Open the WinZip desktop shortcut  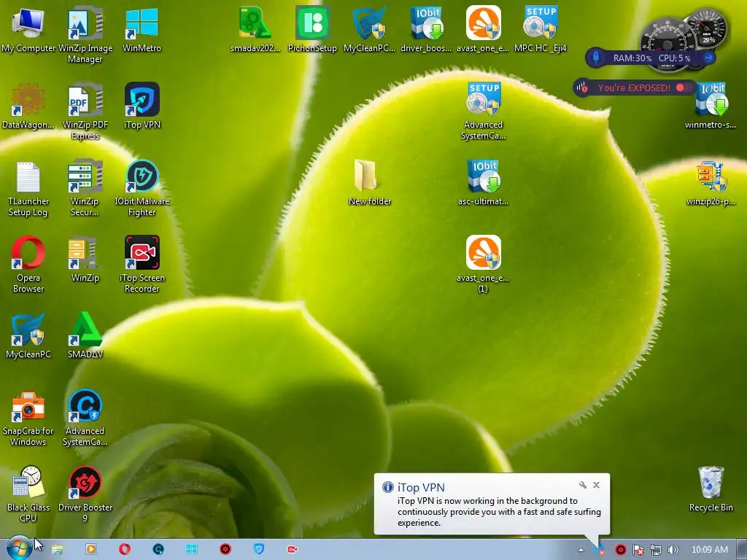coord(85,260)
